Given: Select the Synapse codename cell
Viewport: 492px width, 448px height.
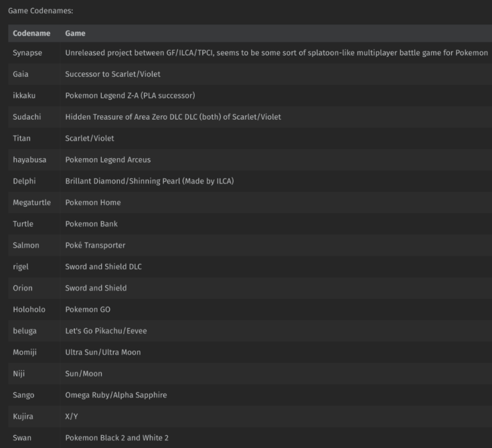Looking at the screenshot, I should pos(27,53).
